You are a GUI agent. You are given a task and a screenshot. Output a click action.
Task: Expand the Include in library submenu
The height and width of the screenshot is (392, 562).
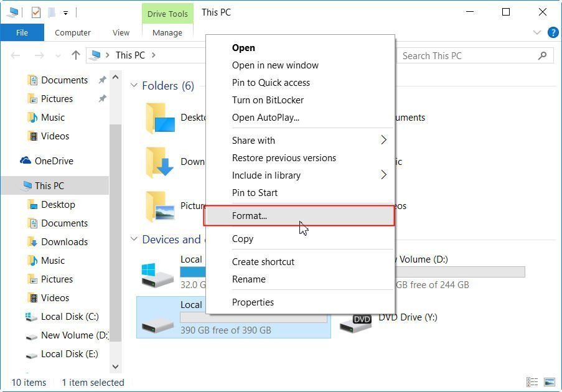tap(383, 175)
